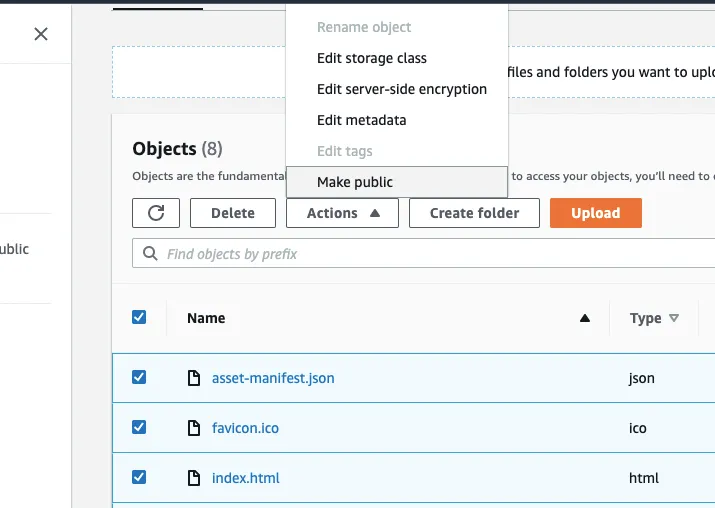Uncheck the asset-manifest.json row checkbox
Screen dimensions: 715x508
pos(139,377)
